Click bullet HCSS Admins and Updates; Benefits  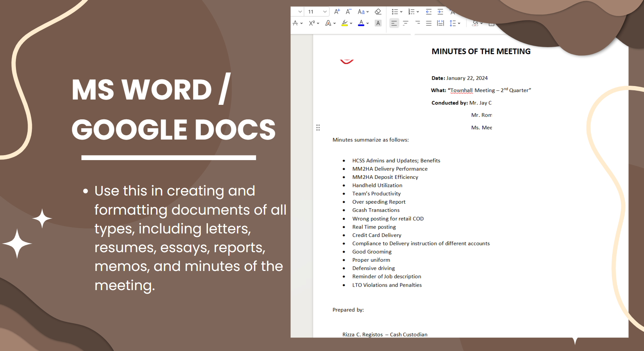click(396, 161)
